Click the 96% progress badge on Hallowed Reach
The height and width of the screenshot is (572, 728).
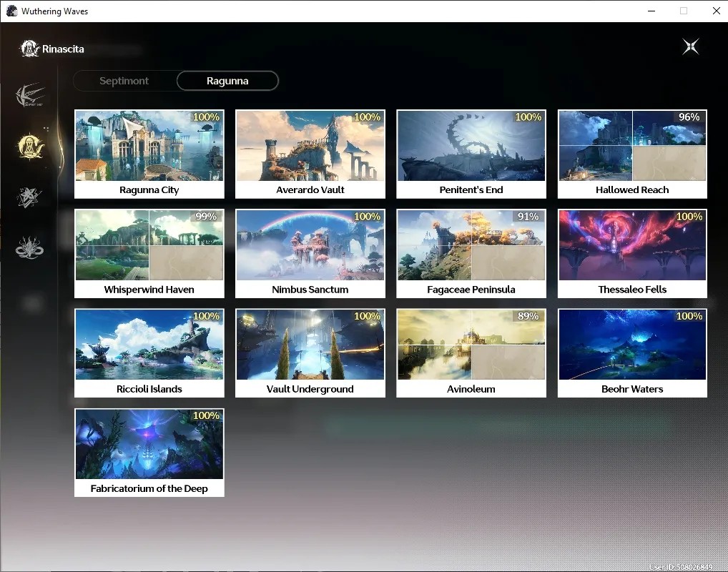coord(689,117)
